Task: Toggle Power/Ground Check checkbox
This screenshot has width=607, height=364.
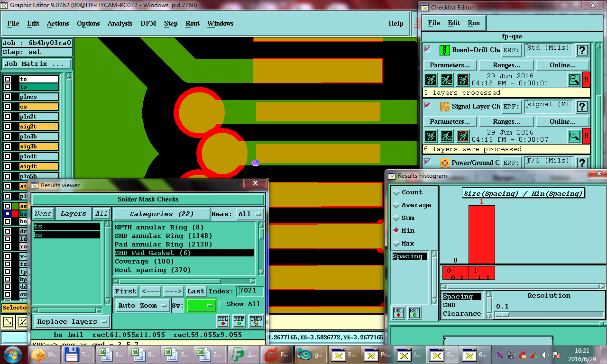Action: [x=427, y=162]
